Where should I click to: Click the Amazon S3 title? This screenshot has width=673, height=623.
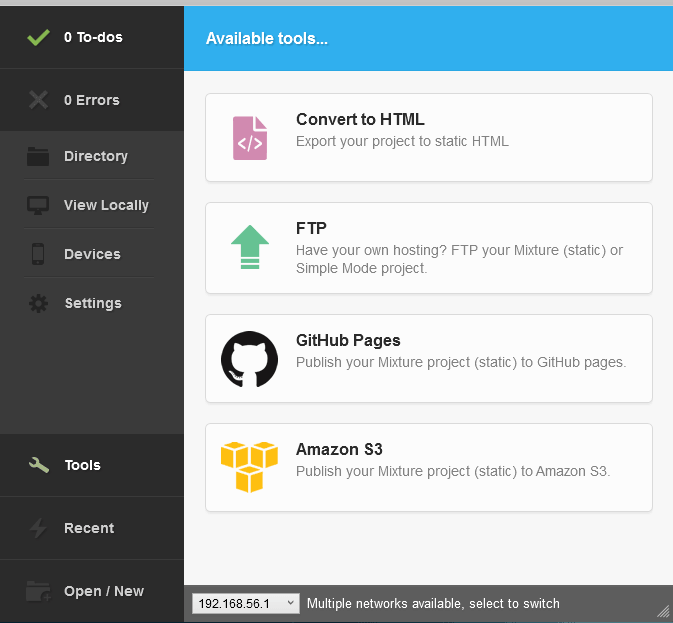coord(339,449)
